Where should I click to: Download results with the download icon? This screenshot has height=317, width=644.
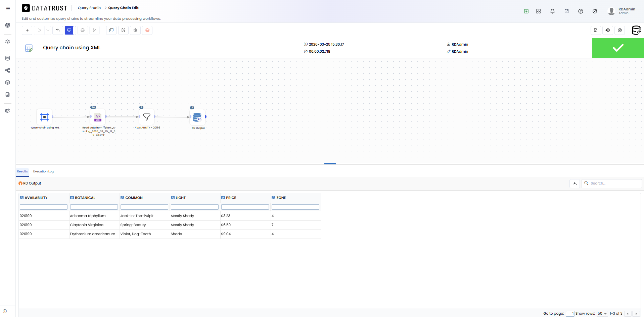pyautogui.click(x=574, y=183)
